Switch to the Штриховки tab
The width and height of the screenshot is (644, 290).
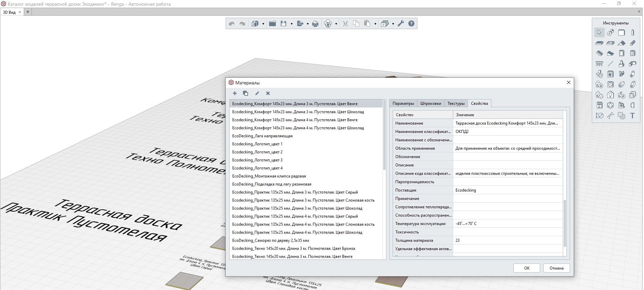pyautogui.click(x=430, y=103)
